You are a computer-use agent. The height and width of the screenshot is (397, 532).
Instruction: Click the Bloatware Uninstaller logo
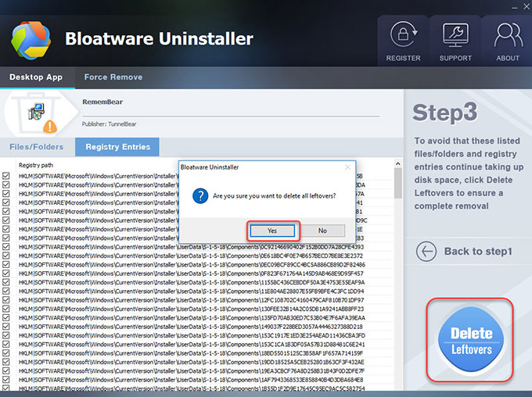click(31, 41)
